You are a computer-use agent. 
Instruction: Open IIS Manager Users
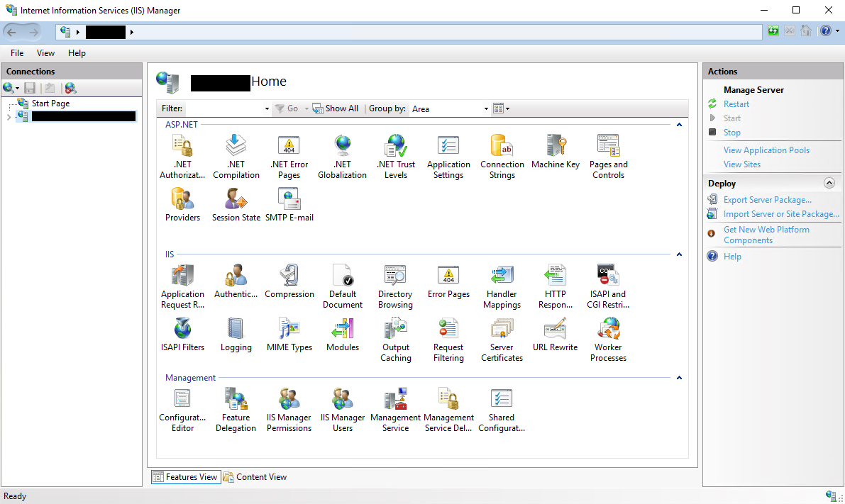(x=343, y=410)
